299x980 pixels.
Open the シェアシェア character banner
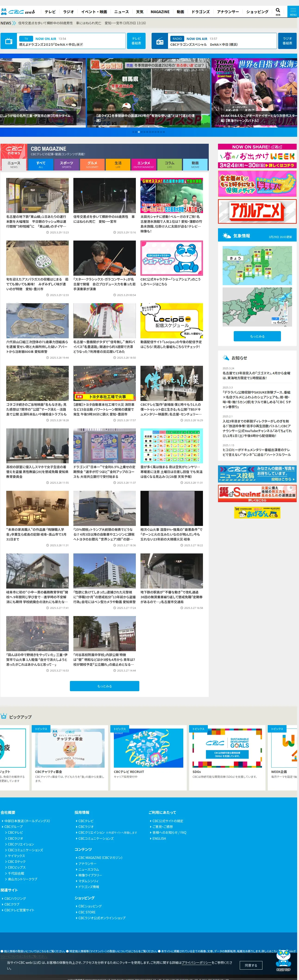coord(171,258)
